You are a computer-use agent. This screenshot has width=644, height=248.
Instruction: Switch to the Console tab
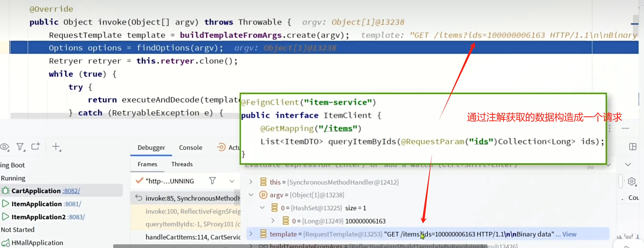coord(190,148)
